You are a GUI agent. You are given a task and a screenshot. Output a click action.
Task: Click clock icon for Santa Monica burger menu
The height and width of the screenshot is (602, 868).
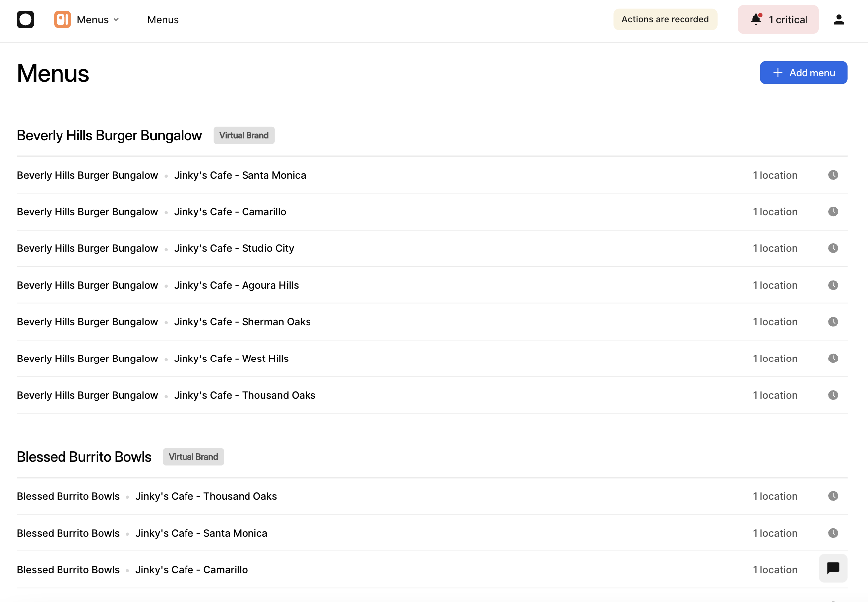[833, 175]
